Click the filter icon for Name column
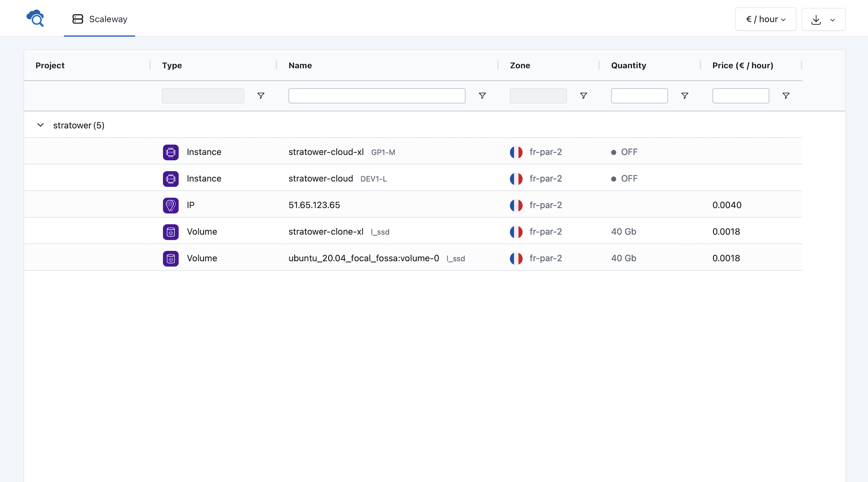Screen dimensions: 868x482 click(482, 95)
